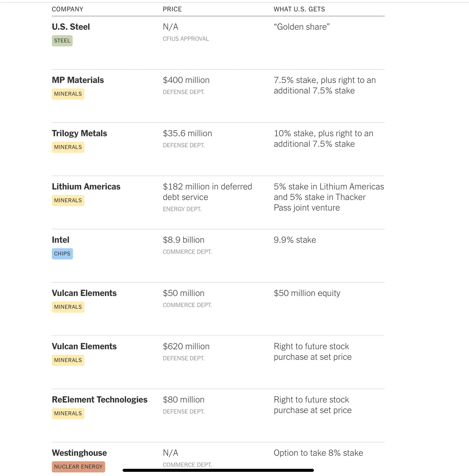Screen dimensions: 469x476
Task: Click the MINERALS tag under Lithium Americas
Action: [68, 201]
